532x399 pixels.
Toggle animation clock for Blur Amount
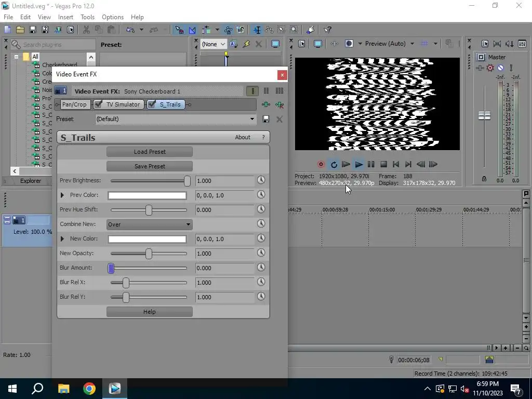(x=261, y=268)
